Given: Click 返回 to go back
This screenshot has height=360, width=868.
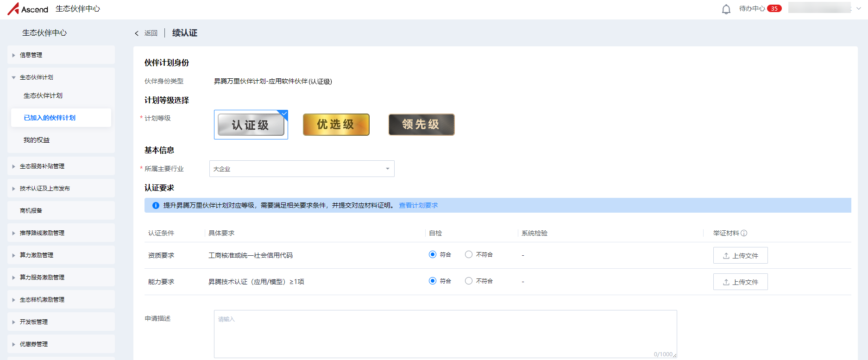Looking at the screenshot, I should 151,33.
